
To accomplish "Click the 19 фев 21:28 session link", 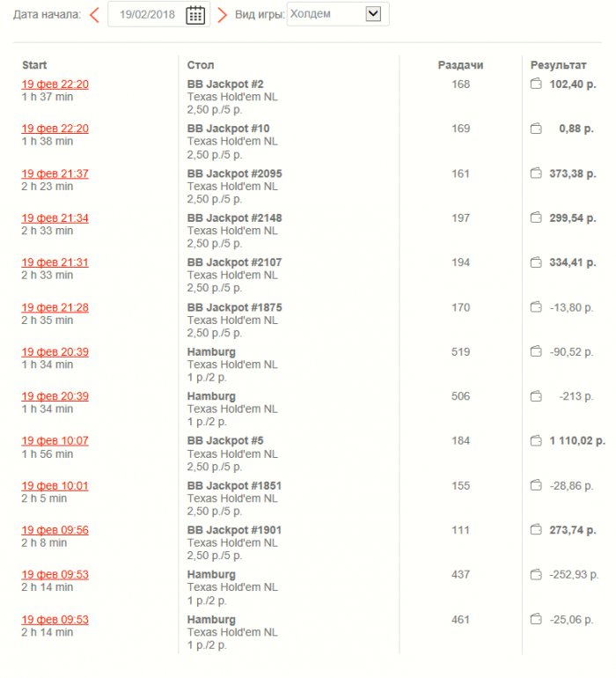I will (55, 307).
